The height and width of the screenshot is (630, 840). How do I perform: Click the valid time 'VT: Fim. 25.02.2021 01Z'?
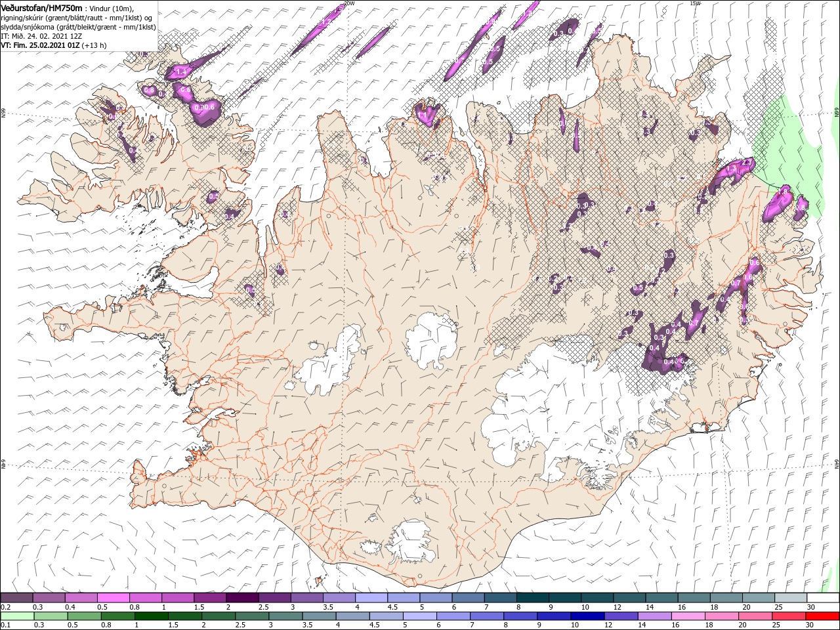40,45
